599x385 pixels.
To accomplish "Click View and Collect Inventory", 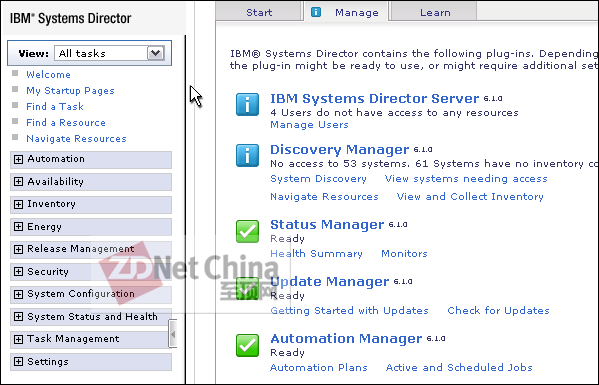I will [x=470, y=197].
